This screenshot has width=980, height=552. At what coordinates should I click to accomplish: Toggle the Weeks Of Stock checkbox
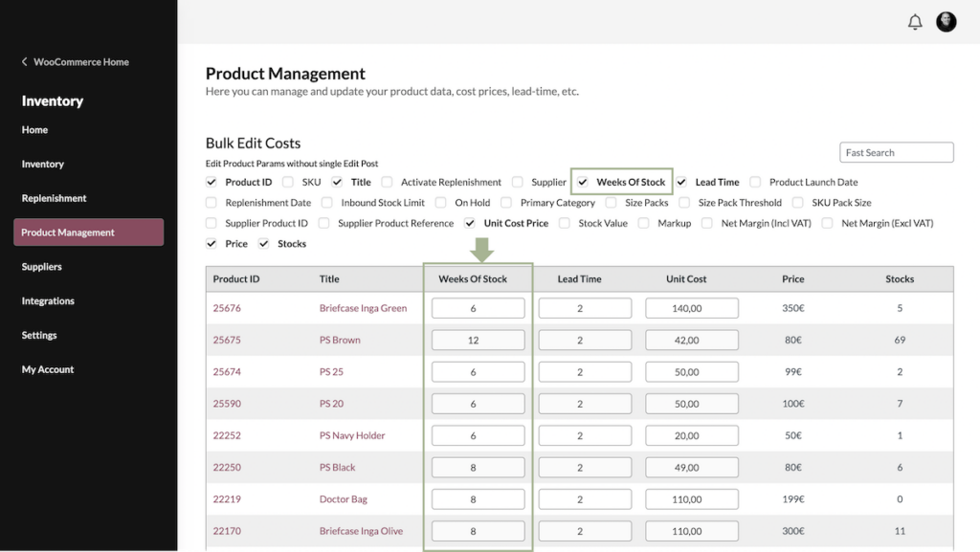[583, 182]
